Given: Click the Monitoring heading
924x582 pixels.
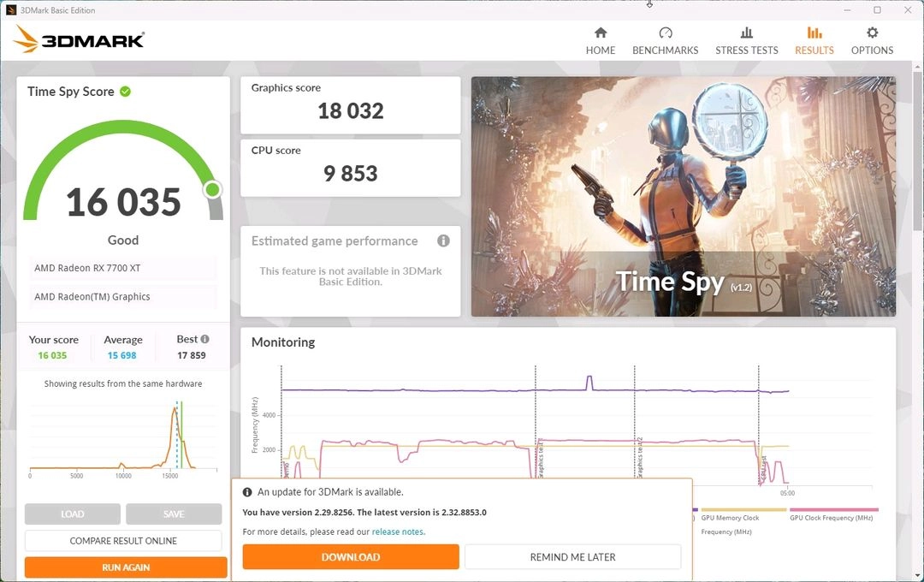Looking at the screenshot, I should click(283, 342).
